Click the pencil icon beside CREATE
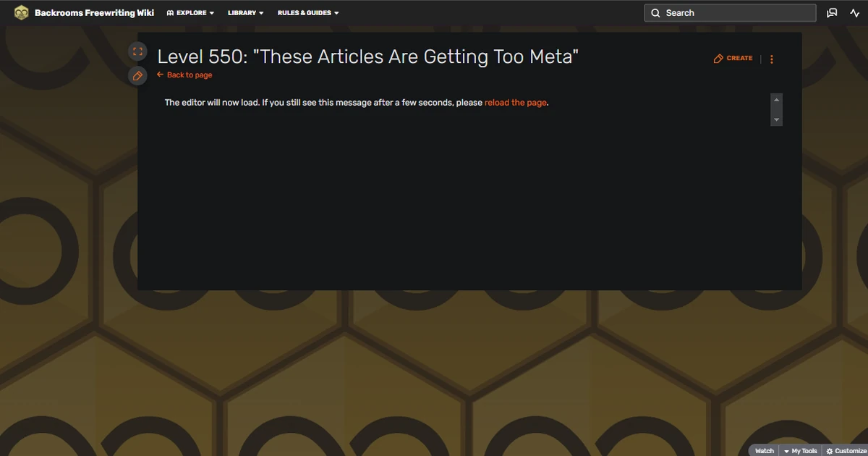Image resolution: width=868 pixels, height=456 pixels. pos(718,58)
